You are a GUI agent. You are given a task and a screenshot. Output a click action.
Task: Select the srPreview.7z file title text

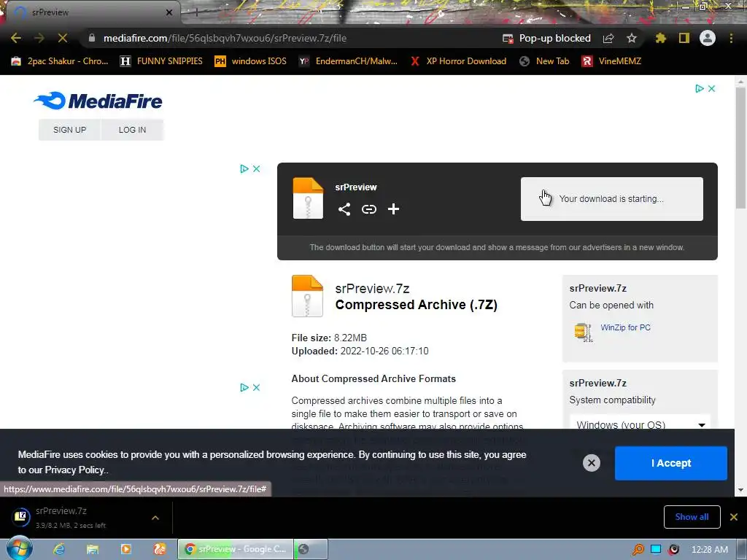(372, 289)
